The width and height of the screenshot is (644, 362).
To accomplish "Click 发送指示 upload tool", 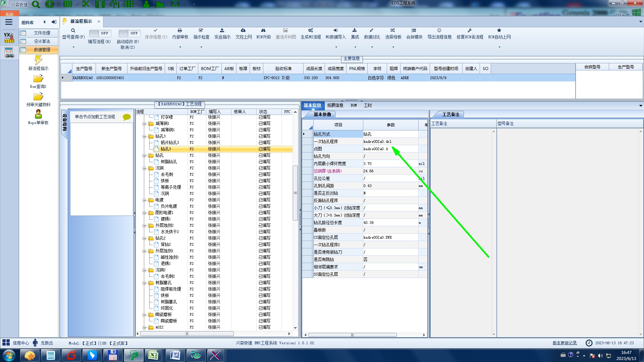I will [x=222, y=34].
